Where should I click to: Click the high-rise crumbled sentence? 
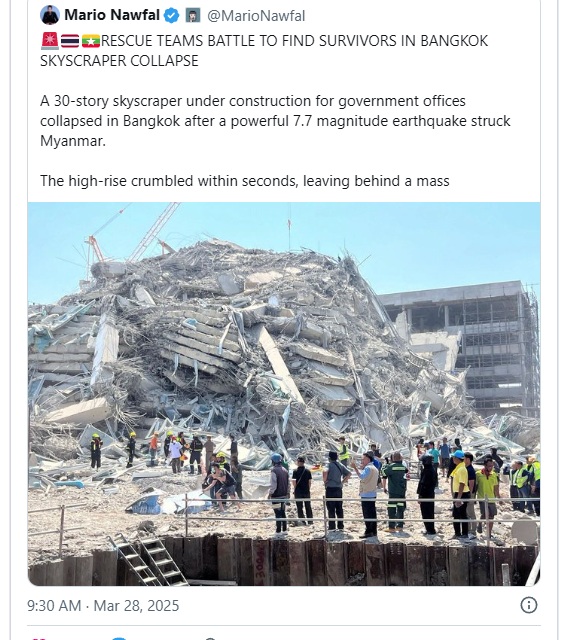coord(244,181)
